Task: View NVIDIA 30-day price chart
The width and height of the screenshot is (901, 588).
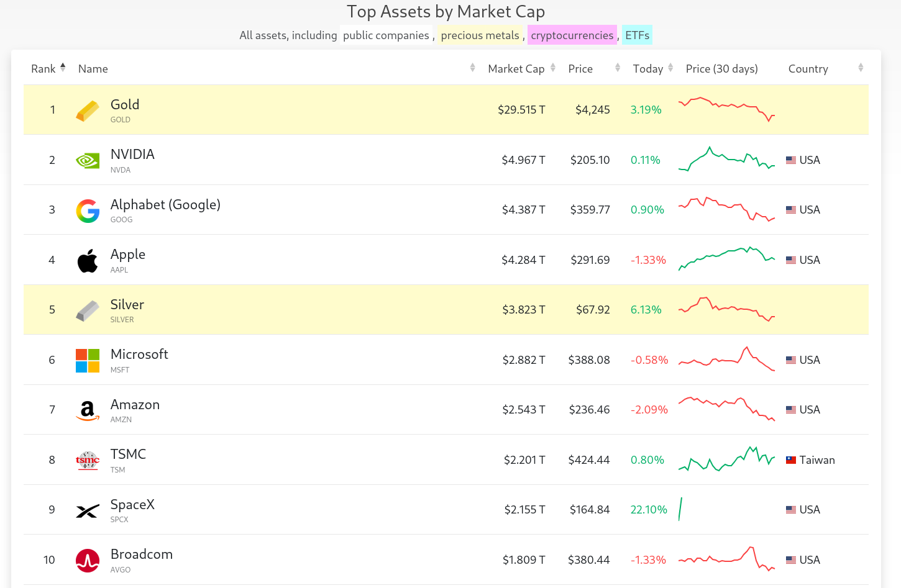Action: point(726,159)
